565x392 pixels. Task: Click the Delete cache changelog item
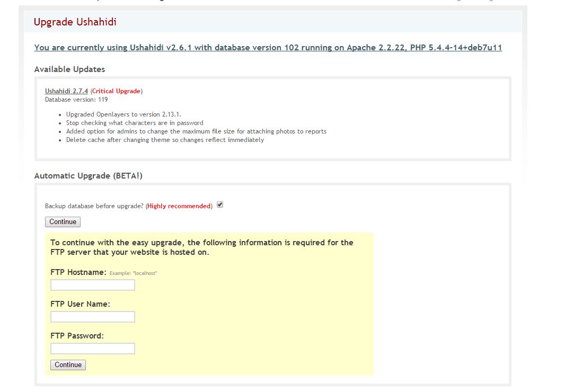coord(165,140)
